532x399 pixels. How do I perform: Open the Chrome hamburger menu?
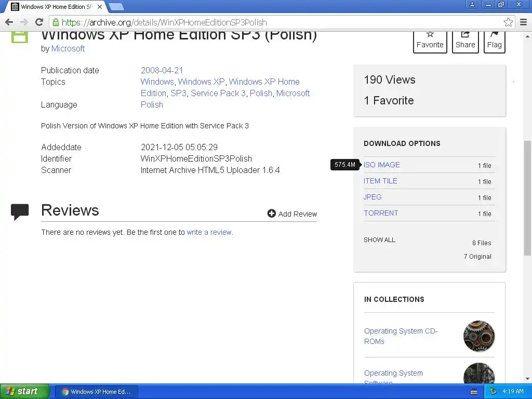tap(523, 22)
